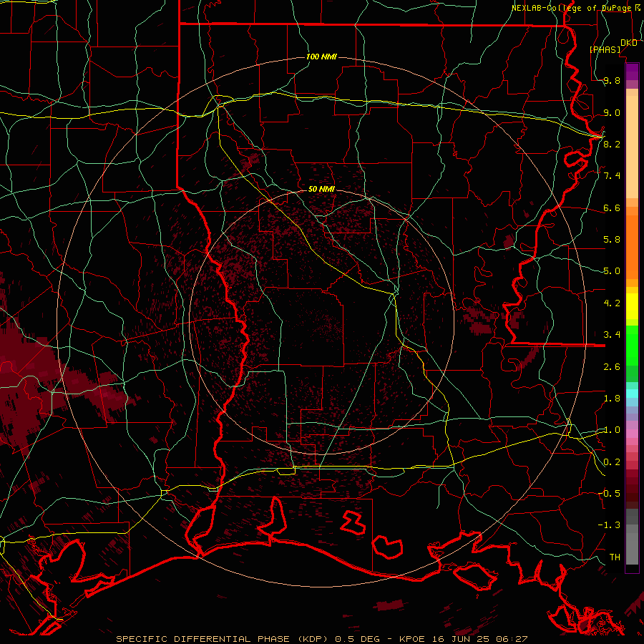Viewport: 644px width, 644px height.
Task: Click the 3.4 value on the color scale
Action: [612, 335]
